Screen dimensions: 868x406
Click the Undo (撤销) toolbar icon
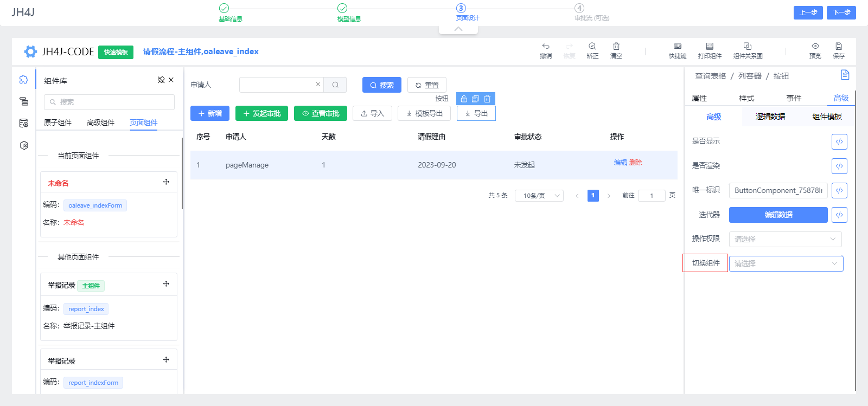pyautogui.click(x=546, y=47)
